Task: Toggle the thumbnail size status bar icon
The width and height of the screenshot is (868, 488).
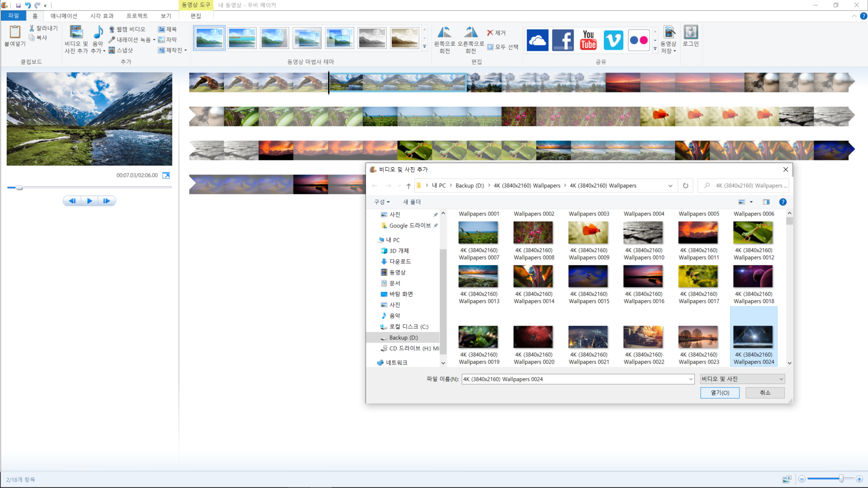Action: [787, 479]
